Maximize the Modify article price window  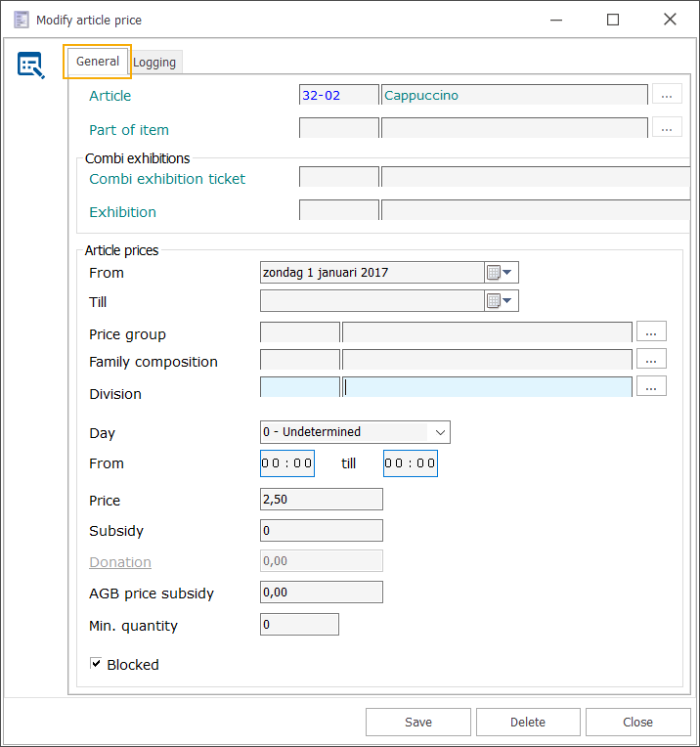coord(613,20)
